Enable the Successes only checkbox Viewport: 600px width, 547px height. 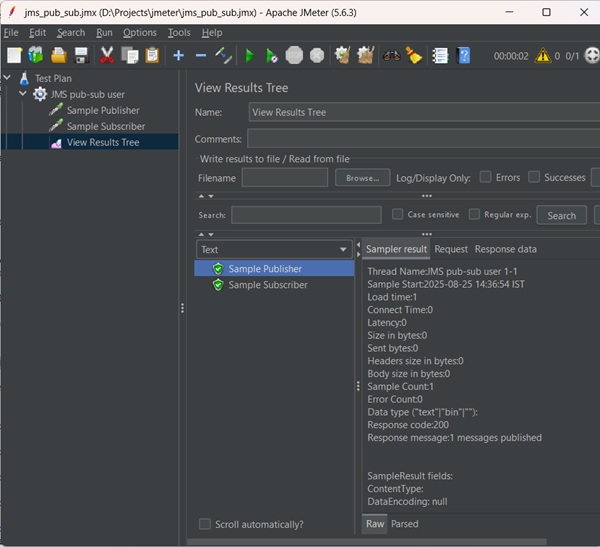pyautogui.click(x=534, y=177)
